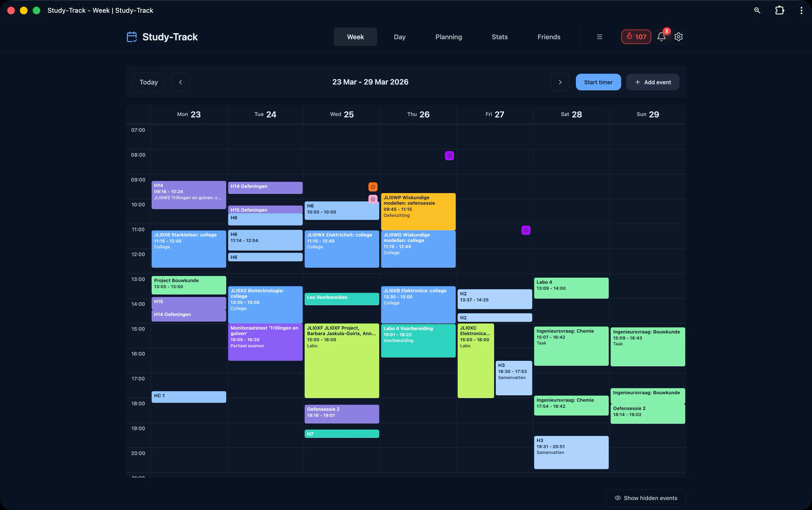Click the Sun 29 day header

(x=647, y=114)
